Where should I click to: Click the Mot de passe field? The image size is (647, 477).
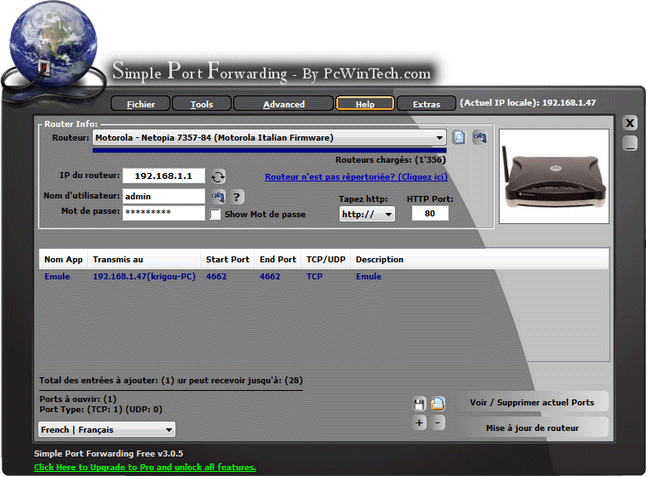pos(164,213)
